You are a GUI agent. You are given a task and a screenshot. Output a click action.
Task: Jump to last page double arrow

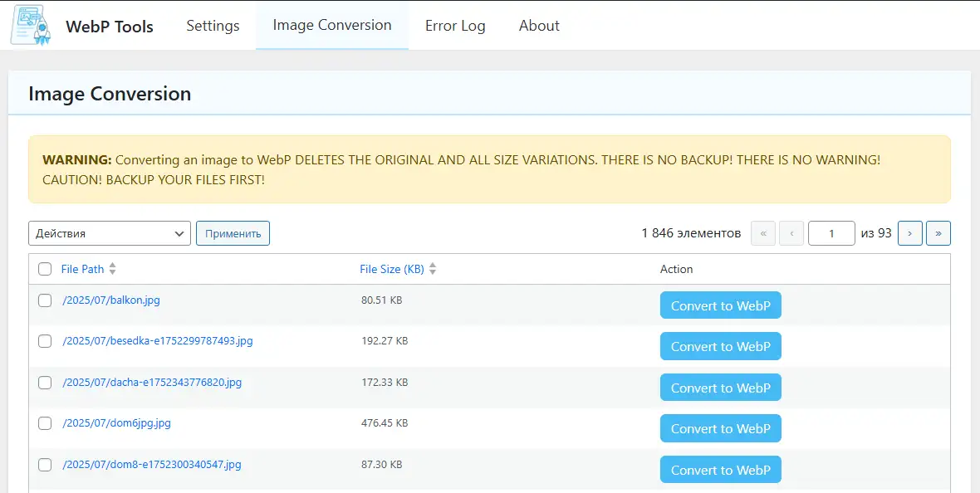938,233
